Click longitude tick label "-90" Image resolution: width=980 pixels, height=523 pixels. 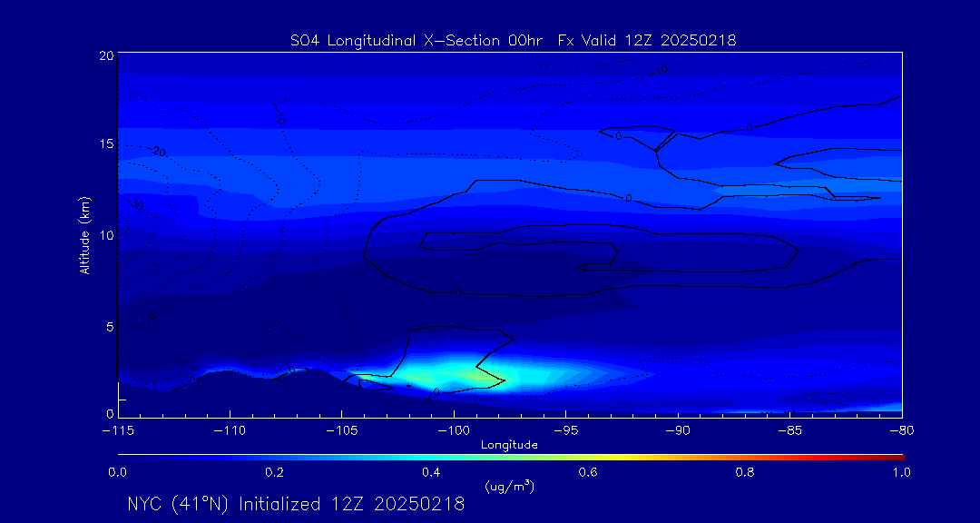(x=678, y=431)
